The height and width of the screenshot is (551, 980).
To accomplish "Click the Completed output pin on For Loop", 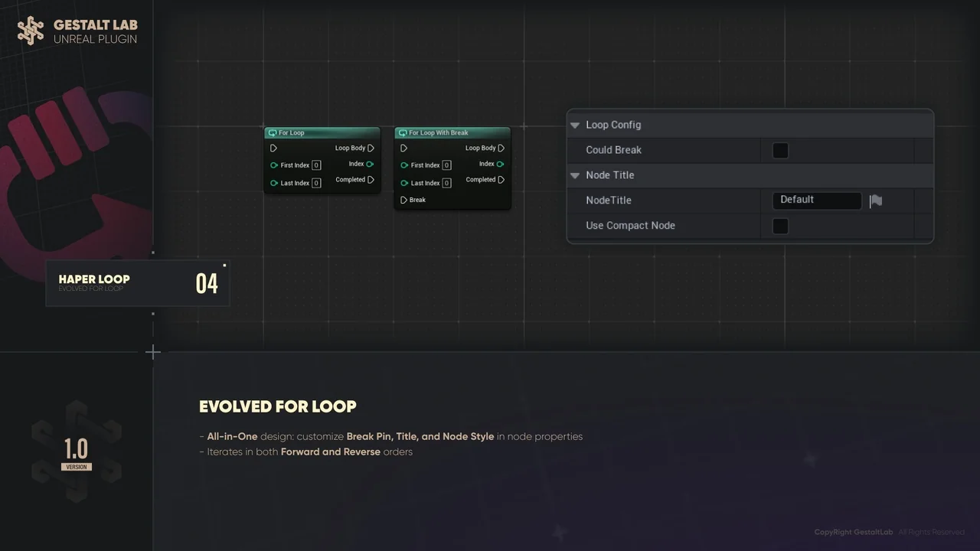I will tap(371, 179).
